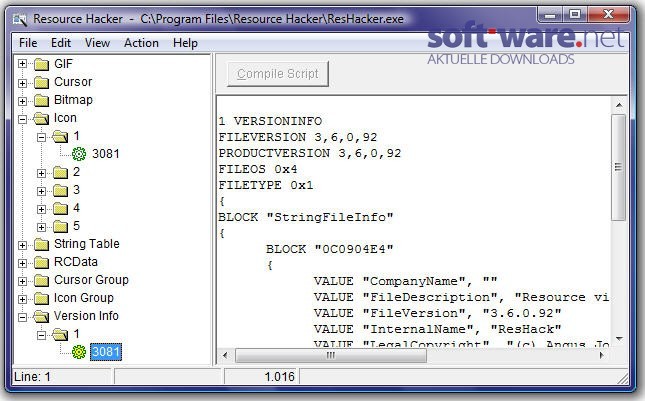Click the Bitmap folder icon
Screen dimensions: 645x401
coord(41,100)
